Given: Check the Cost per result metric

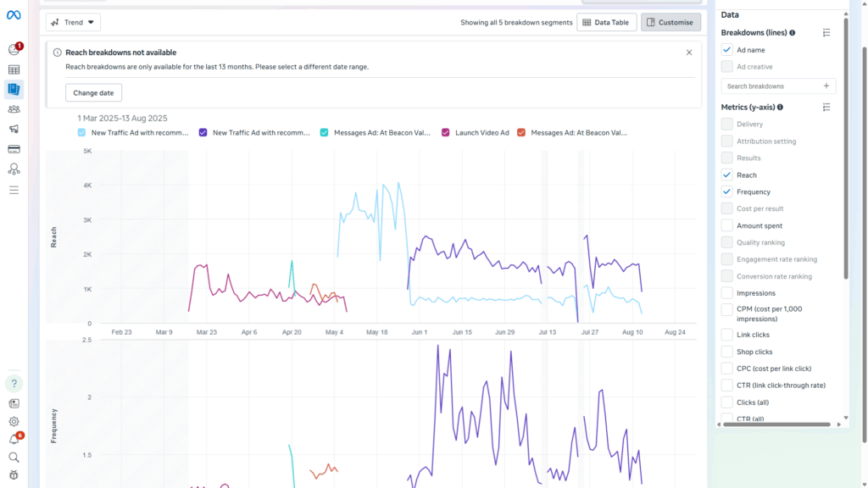Looking at the screenshot, I should coord(726,208).
